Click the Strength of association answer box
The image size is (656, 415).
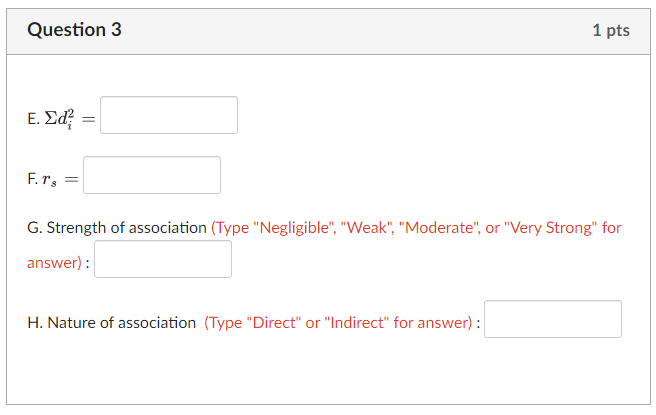coord(163,259)
